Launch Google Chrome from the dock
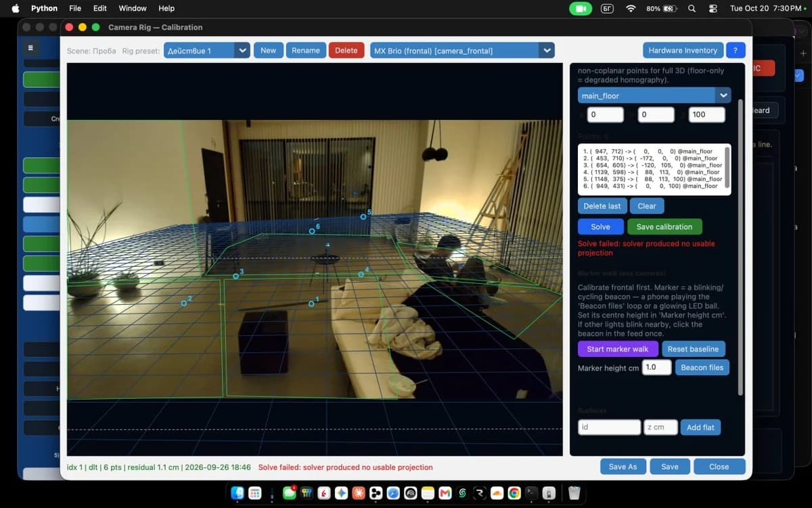This screenshot has height=508, width=812. (x=514, y=493)
